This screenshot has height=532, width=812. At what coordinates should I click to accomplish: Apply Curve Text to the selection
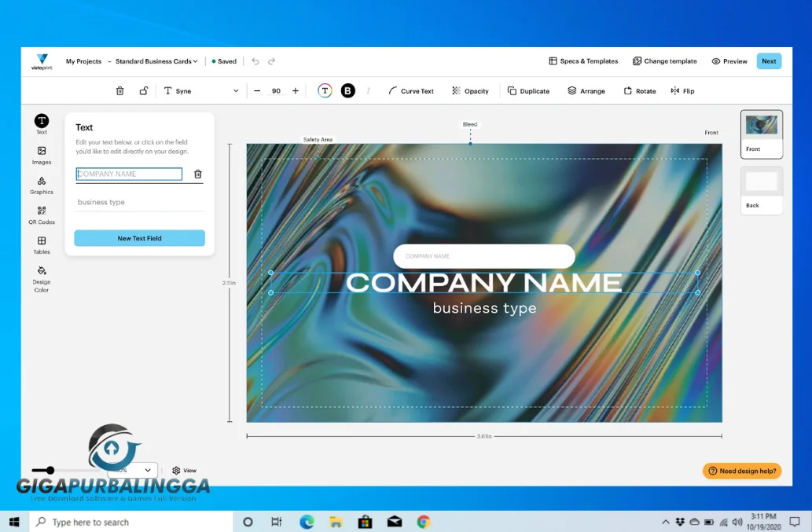(x=411, y=90)
